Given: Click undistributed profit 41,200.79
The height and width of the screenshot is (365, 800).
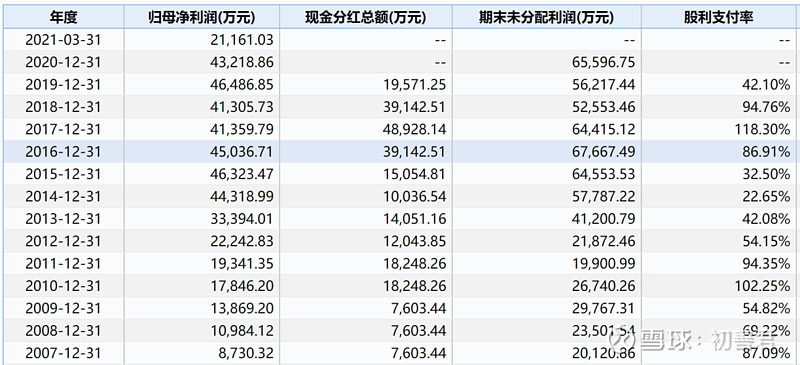Looking at the screenshot, I should pyautogui.click(x=604, y=220).
